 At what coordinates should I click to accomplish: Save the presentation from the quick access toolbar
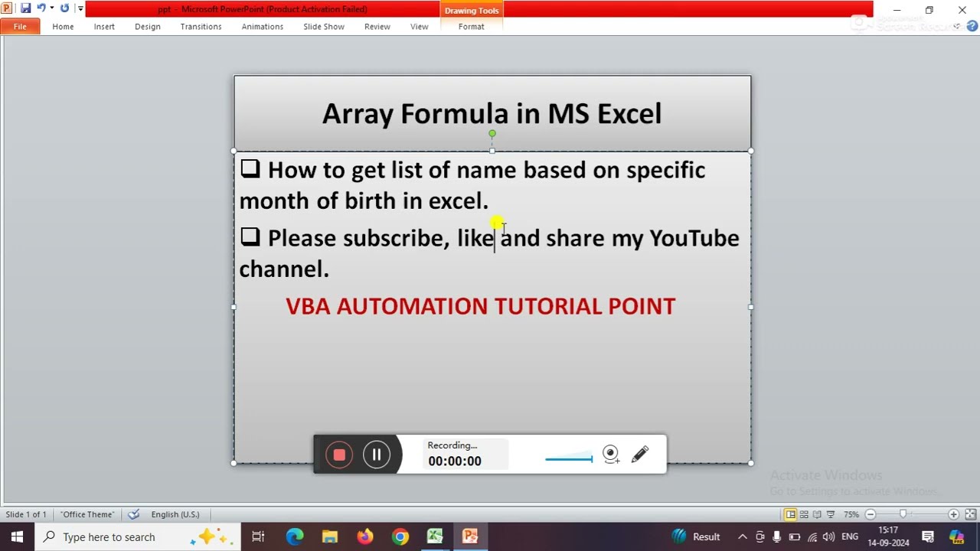[25, 8]
